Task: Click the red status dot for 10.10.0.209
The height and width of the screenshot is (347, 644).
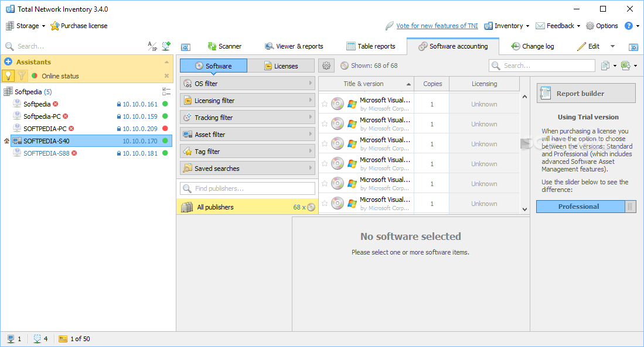Action: [x=165, y=129]
